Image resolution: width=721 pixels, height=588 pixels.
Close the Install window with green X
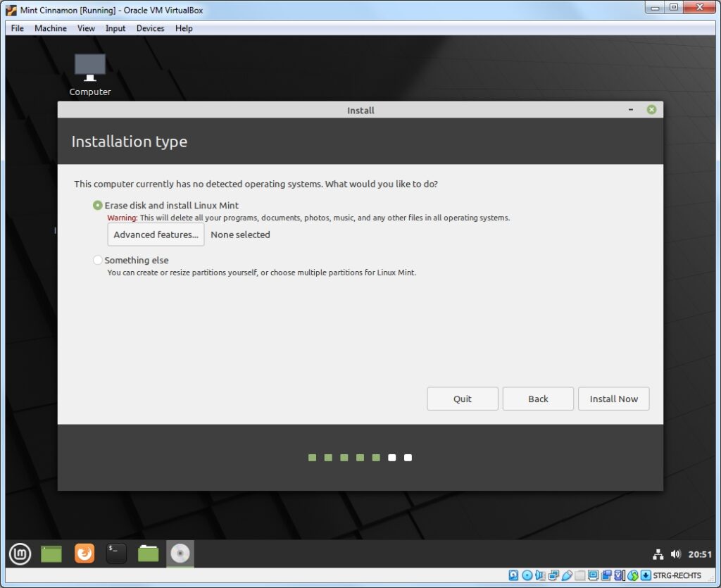pyautogui.click(x=651, y=109)
